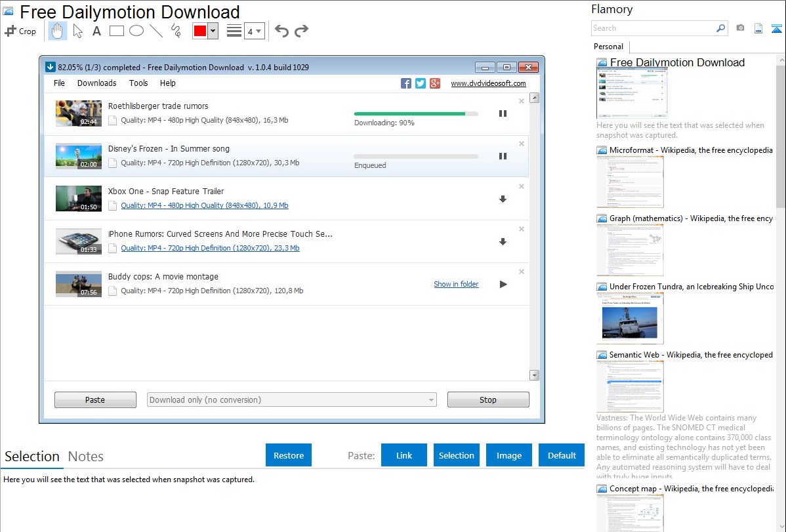The image size is (786, 532).
Task: Click the Flamory document page icon
Action: (x=758, y=29)
